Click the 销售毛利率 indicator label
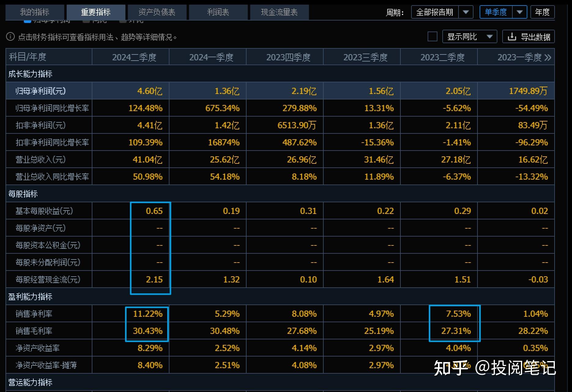572x392 pixels. 34,331
